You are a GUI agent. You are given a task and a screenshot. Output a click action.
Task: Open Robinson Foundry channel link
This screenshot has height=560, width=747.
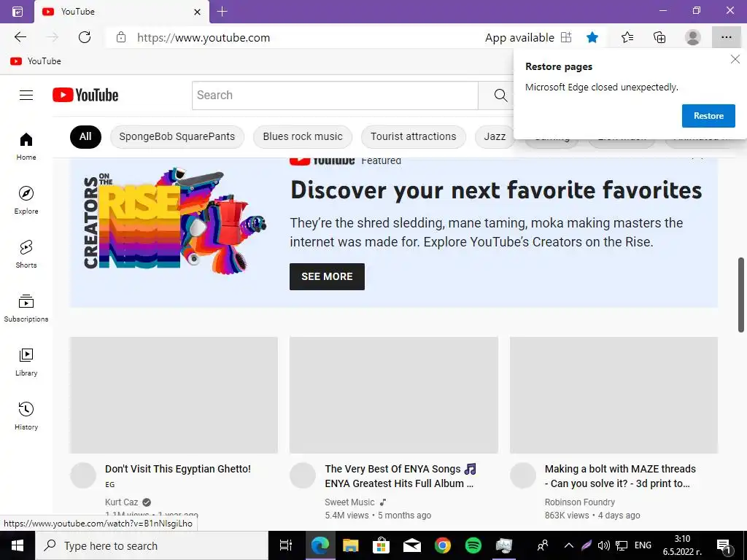579,502
